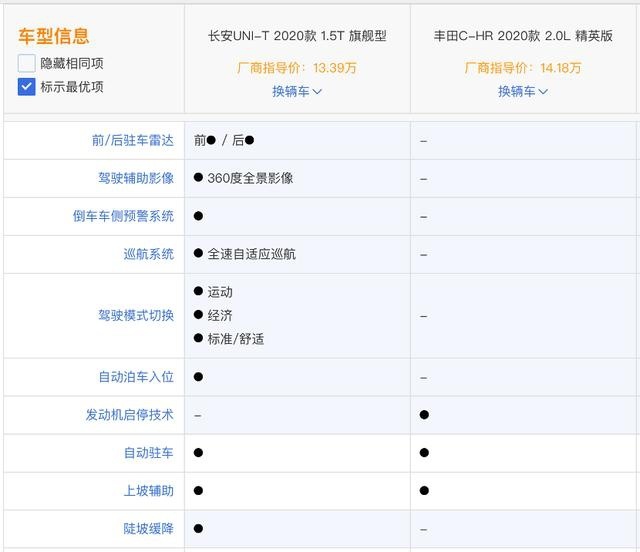Click the 上坡辅助 link
The width and height of the screenshot is (640, 552).
pyautogui.click(x=149, y=491)
